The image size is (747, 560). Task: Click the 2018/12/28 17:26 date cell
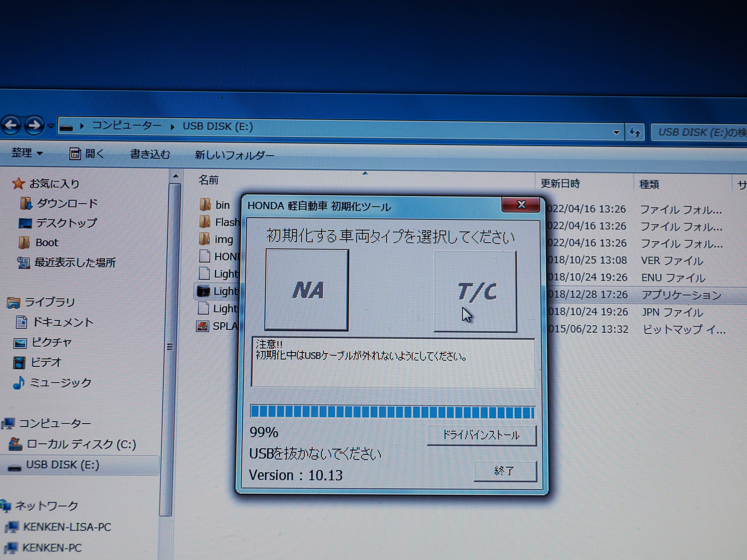[588, 294]
